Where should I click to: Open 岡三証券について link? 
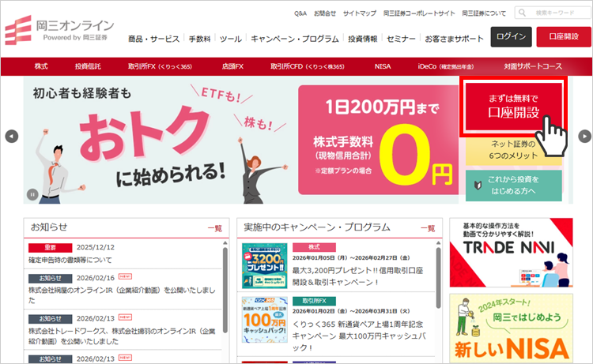point(484,13)
